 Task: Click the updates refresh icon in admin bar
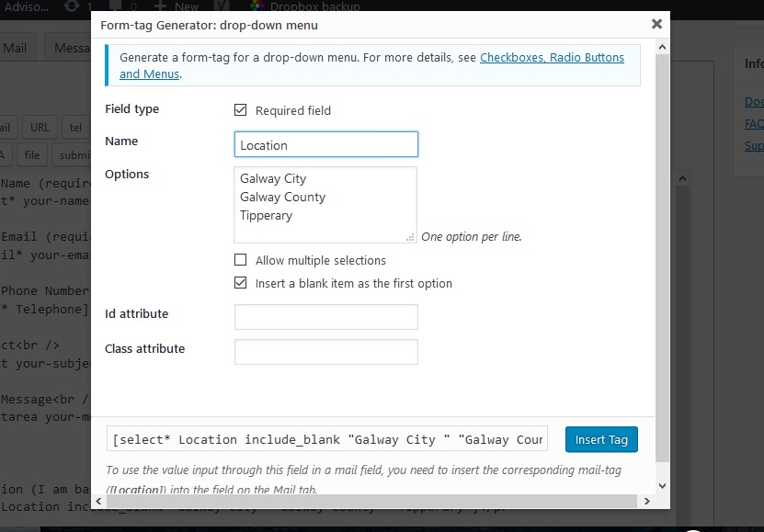[72, 6]
